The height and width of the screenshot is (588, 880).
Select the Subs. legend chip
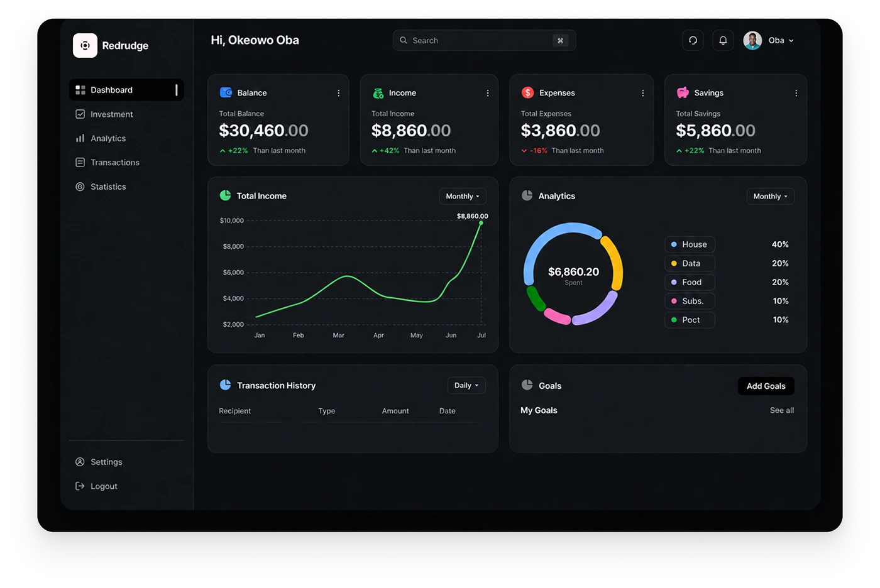[x=690, y=301]
